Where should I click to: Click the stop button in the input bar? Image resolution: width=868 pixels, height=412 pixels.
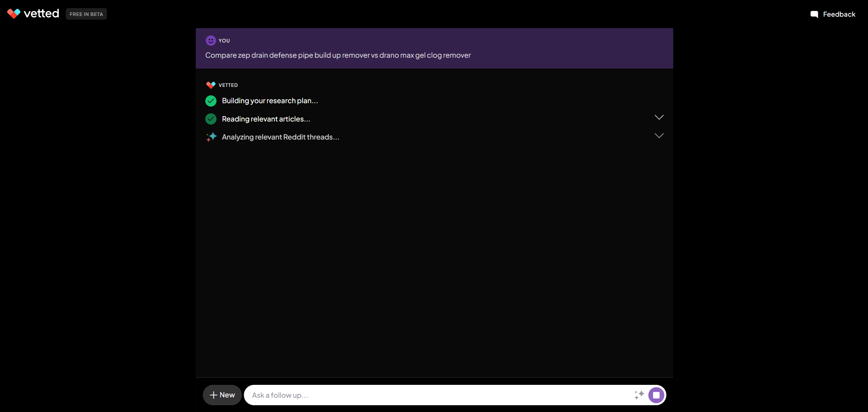656,395
